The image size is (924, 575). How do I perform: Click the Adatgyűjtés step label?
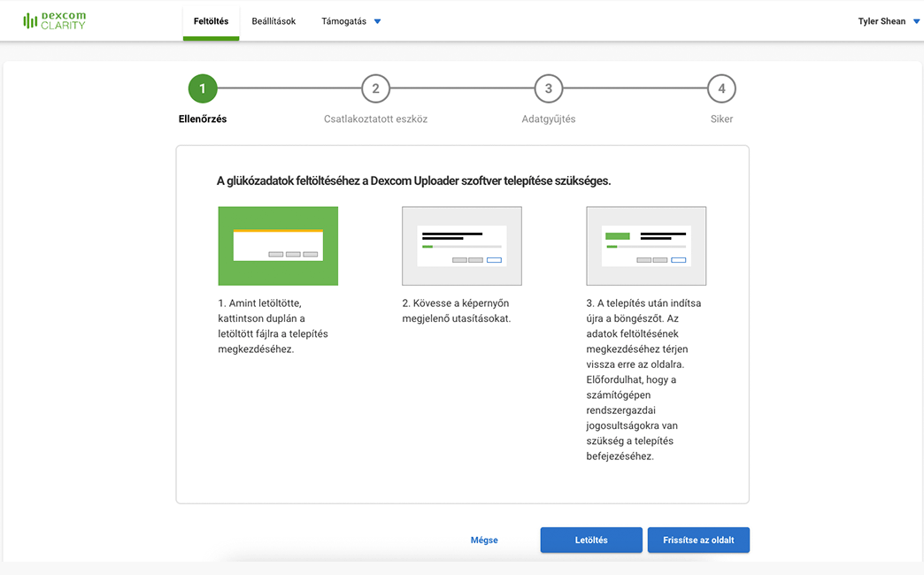(x=549, y=119)
